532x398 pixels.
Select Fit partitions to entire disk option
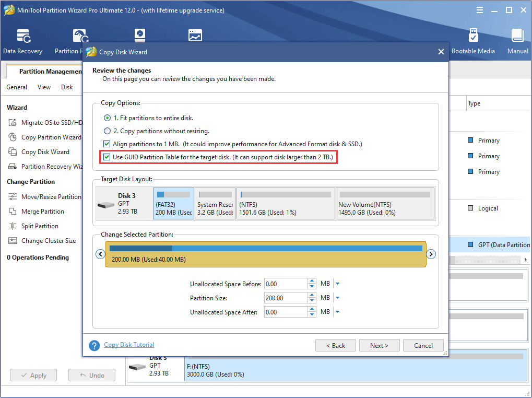pos(107,118)
